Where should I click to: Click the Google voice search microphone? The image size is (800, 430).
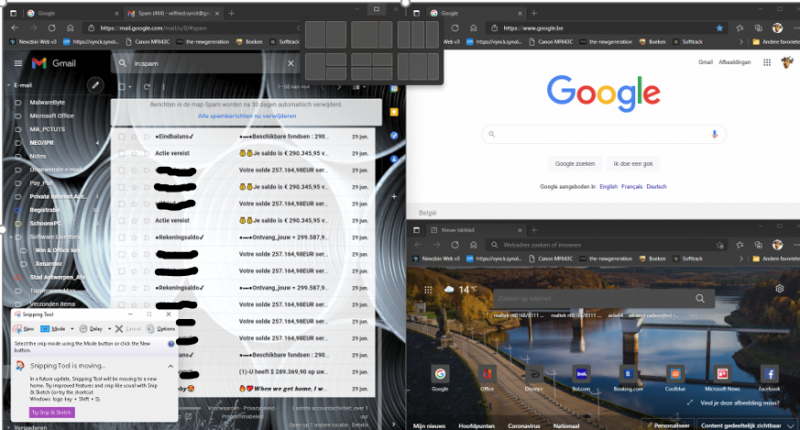[714, 134]
